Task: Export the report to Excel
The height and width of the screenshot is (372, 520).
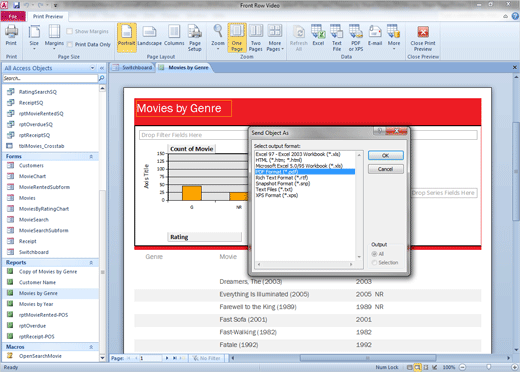Action: (x=318, y=36)
